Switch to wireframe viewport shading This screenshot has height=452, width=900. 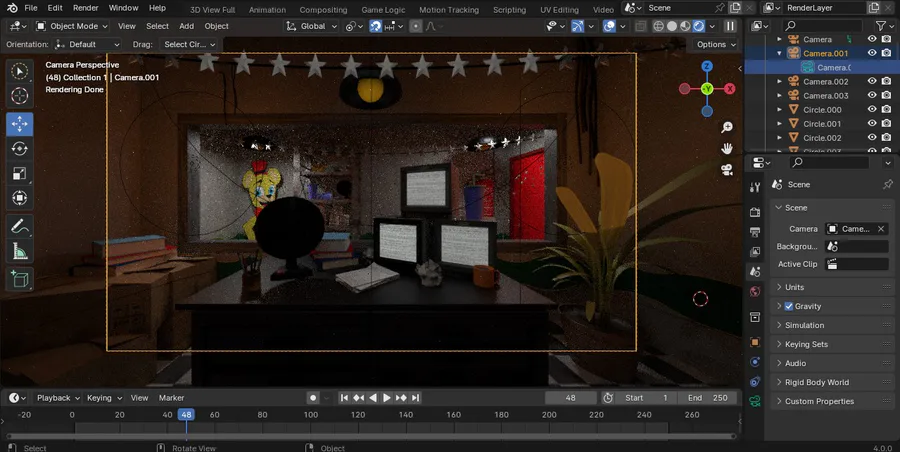pyautogui.click(x=658, y=26)
